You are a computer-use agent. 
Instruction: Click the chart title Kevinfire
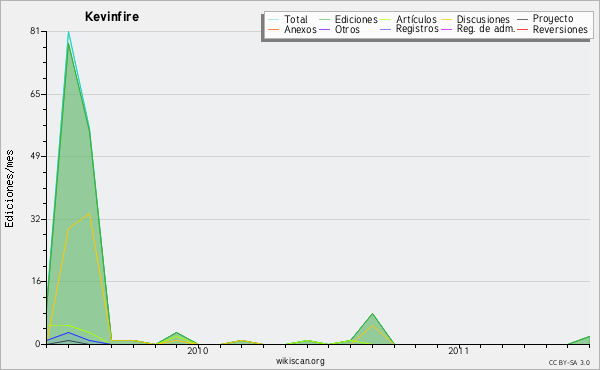coord(112,16)
